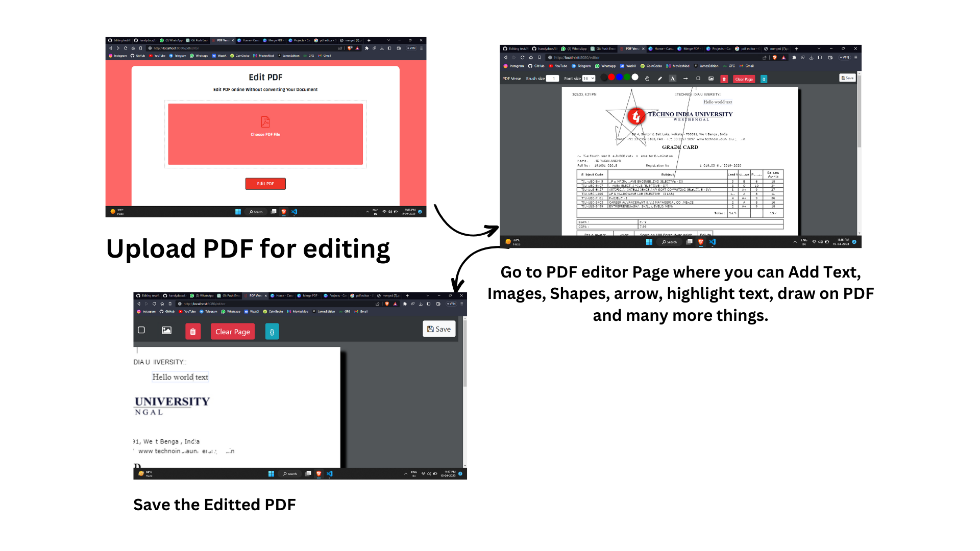Click the Save button
980x551 pixels.
pyautogui.click(x=439, y=329)
